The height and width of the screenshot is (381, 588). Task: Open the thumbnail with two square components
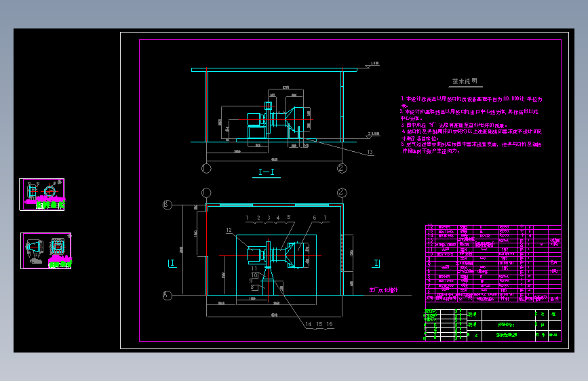[45, 251]
